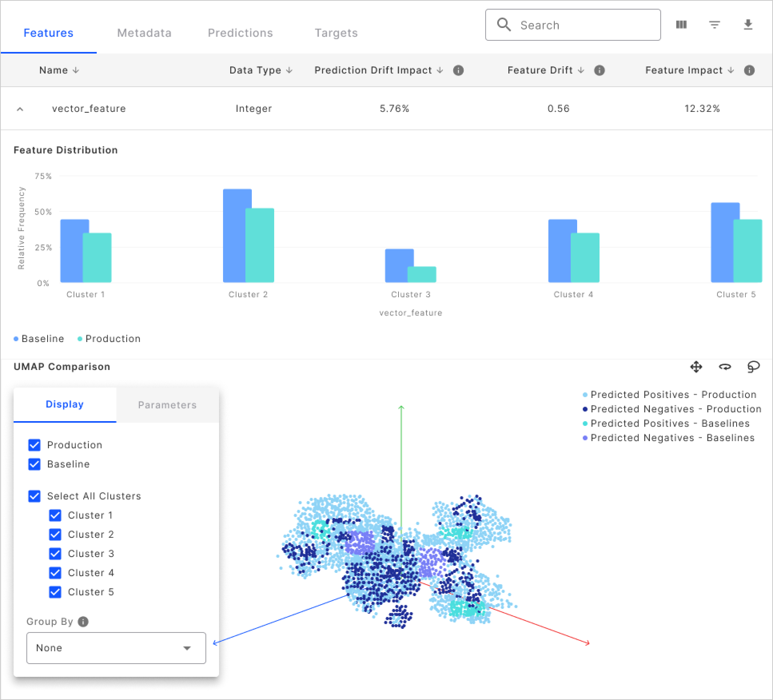Click the Name column sort arrow
This screenshot has height=700, width=773.
[x=76, y=70]
